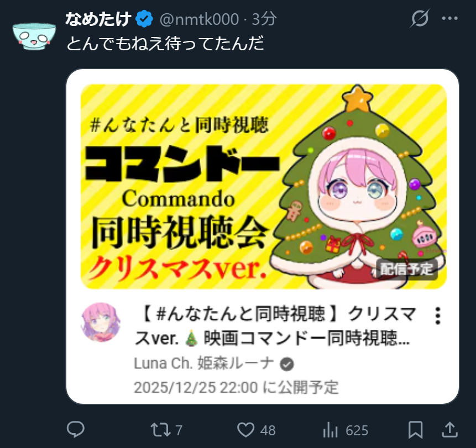Open the video title クリスマスver. link

coord(275,326)
